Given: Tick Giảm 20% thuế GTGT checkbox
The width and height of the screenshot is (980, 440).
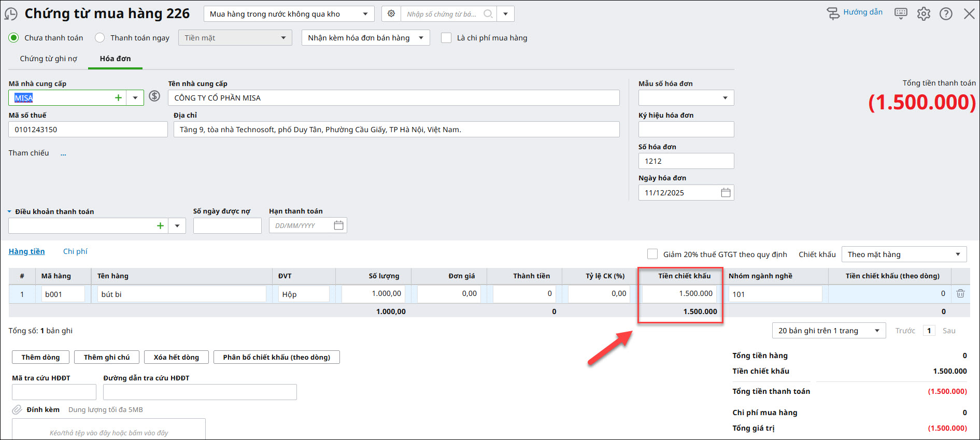Looking at the screenshot, I should pyautogui.click(x=652, y=254).
